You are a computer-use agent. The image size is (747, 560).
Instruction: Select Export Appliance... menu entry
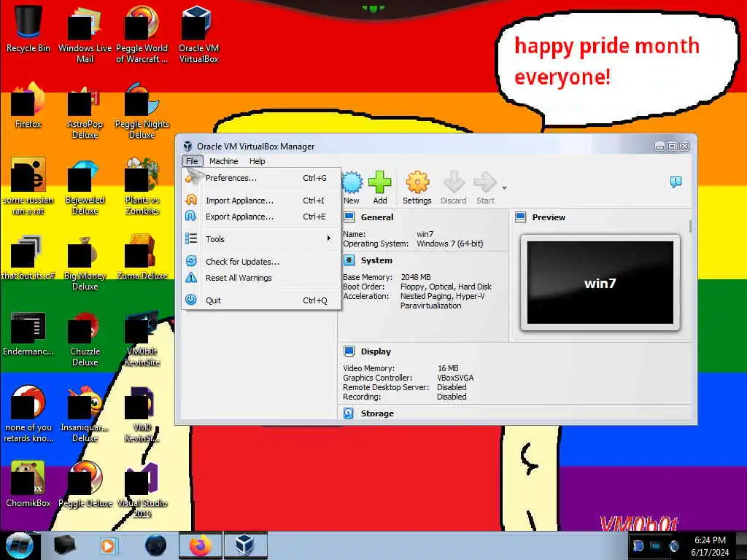point(262,217)
